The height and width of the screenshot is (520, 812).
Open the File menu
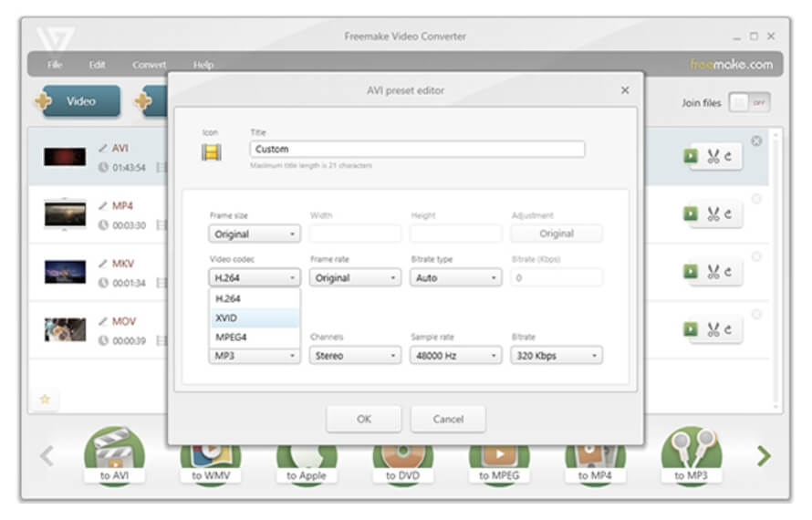[55, 65]
